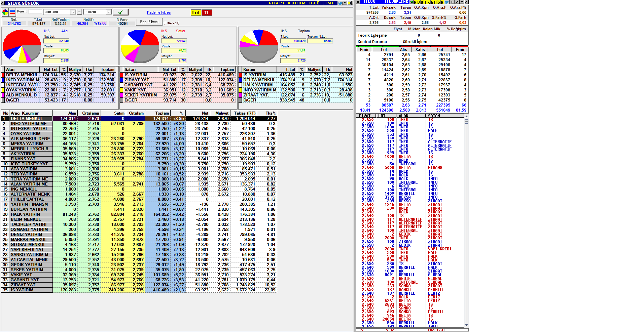Click the equals sign date sync button
Image resolution: width=644 pixels, height=332 pixels.
pyautogui.click(x=79, y=12)
